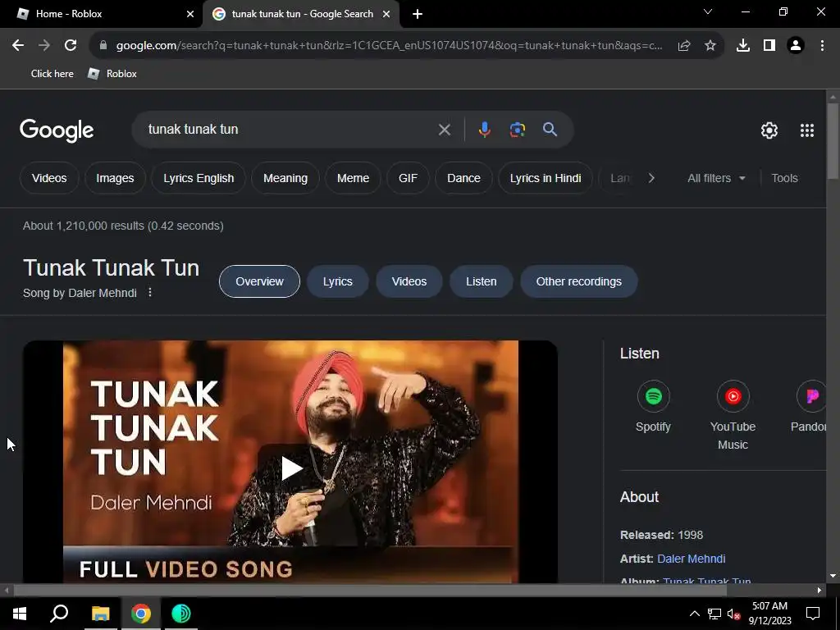Open the Roblox bookmark
Image resolution: width=840 pixels, height=630 pixels.
pos(112,74)
